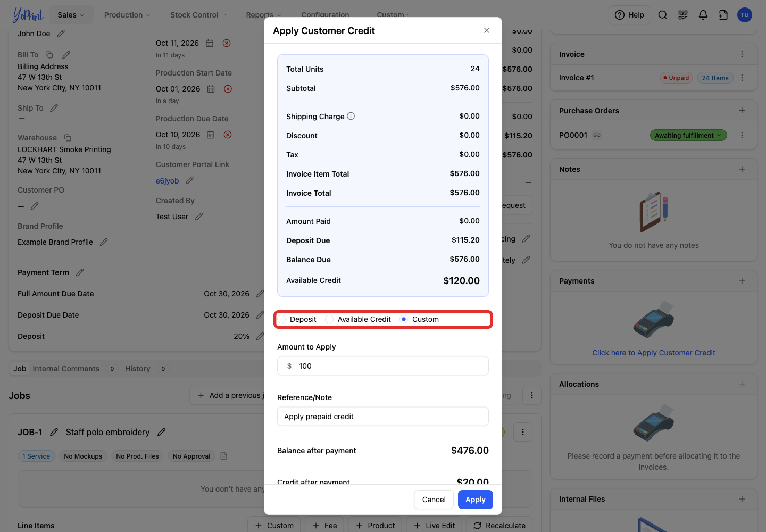Edit the Ship To address
The image size is (766, 532).
coord(54,108)
